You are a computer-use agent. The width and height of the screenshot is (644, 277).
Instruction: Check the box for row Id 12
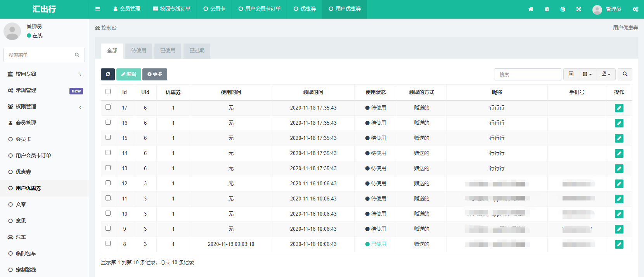click(108, 183)
